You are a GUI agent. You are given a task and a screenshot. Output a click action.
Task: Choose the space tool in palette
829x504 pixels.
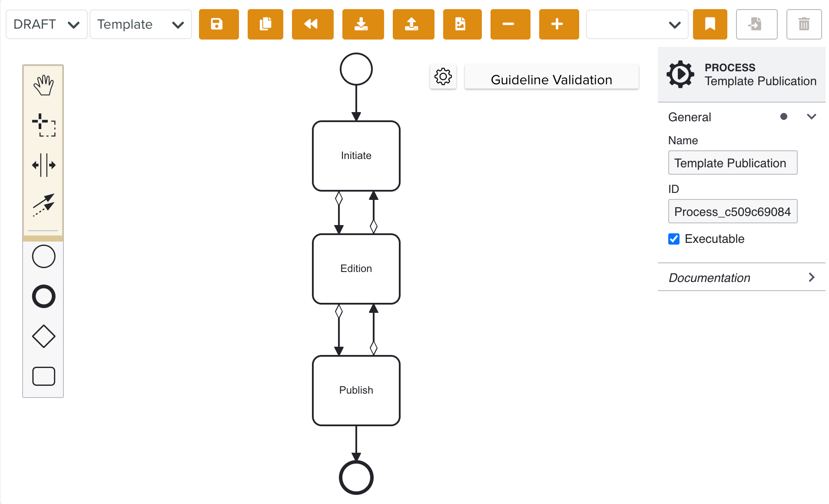[x=43, y=165]
